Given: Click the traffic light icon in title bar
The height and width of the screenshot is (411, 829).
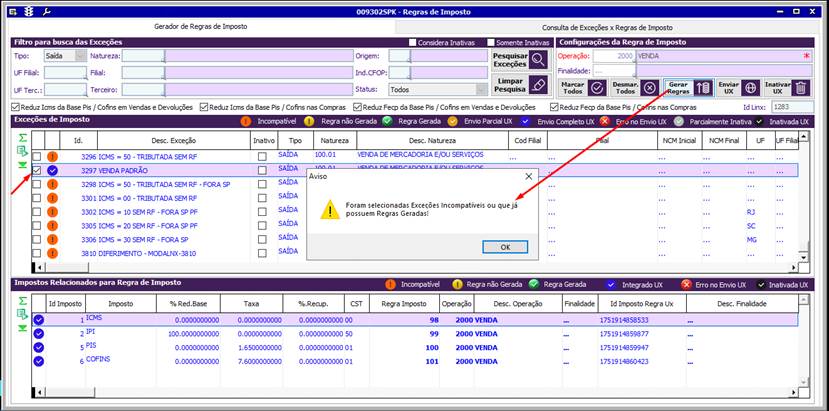Looking at the screenshot, I should pos(29,11).
